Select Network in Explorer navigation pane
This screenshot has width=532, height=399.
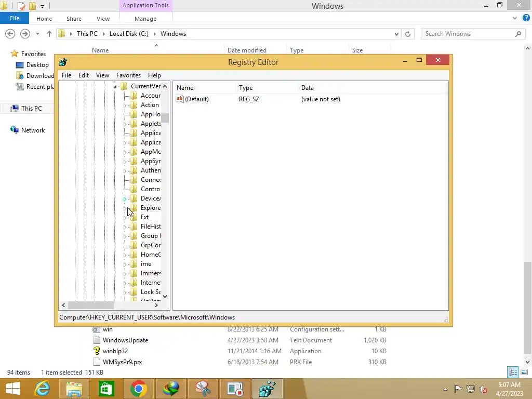pyautogui.click(x=33, y=130)
